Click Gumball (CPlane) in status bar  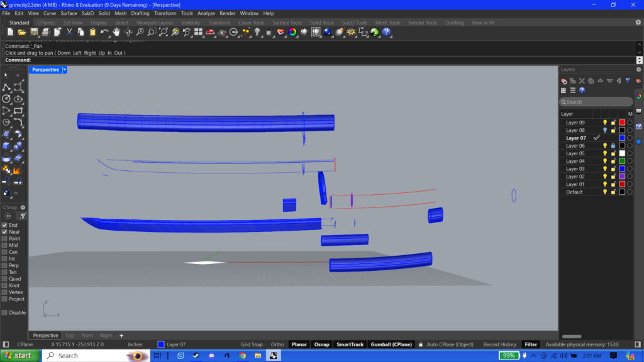(391, 344)
